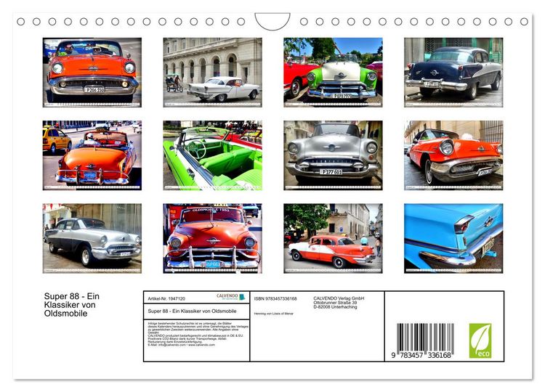Click title 'Super 88 - Ein Klassiker von Oldsmobile' at left
Viewport: 545px width, 392px height.
pyautogui.click(x=72, y=305)
